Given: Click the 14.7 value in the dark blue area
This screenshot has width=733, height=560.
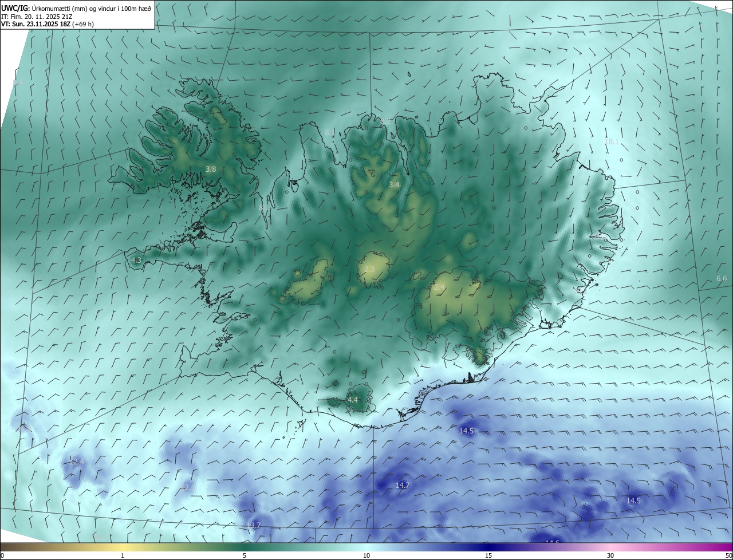Looking at the screenshot, I should [x=403, y=485].
